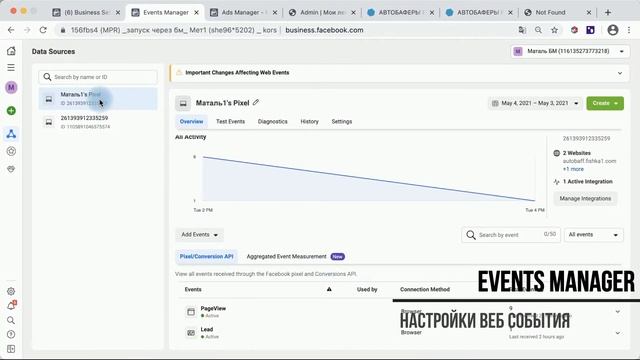Image resolution: width=640 pixels, height=360 pixels.
Task: Close the Events Manager browser tab
Action: click(x=196, y=13)
